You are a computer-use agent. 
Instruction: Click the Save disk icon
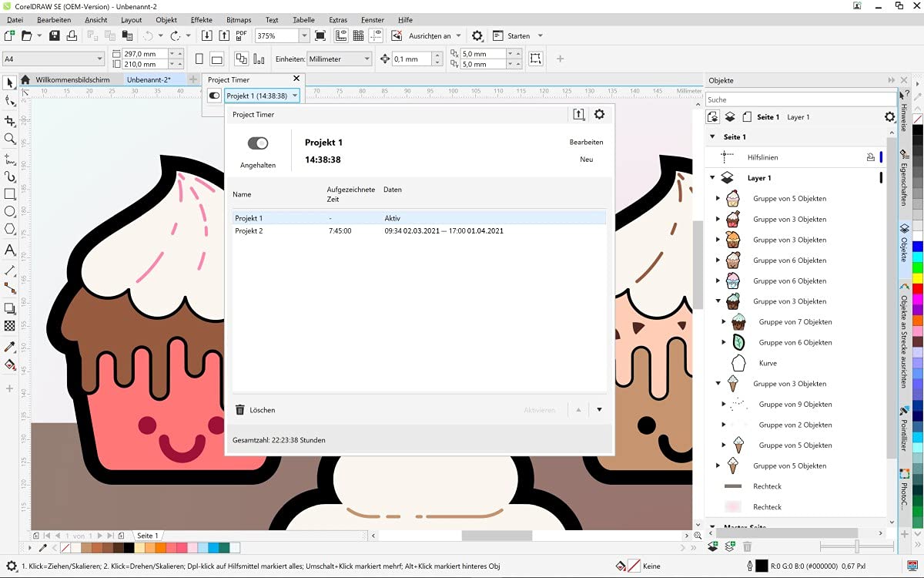[x=54, y=35]
